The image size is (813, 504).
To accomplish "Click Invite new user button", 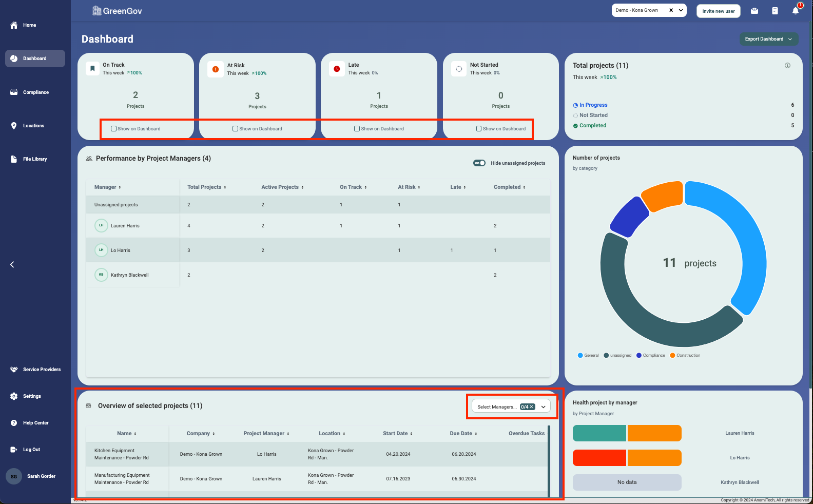I will (x=718, y=11).
